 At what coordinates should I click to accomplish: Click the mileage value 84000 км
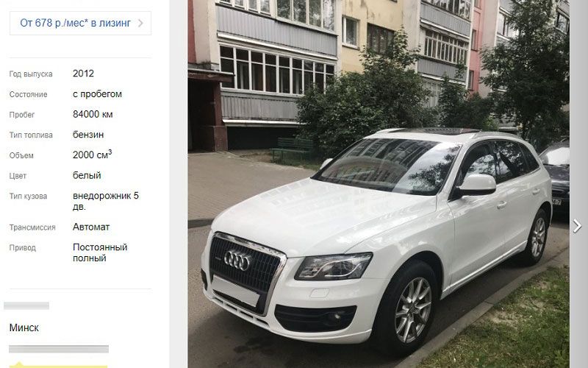coord(93,114)
